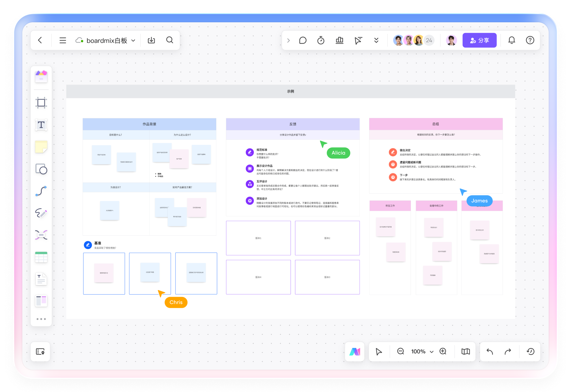Collapse the top-right toolbar with arrow
This screenshot has width=571, height=392.
coord(288,40)
